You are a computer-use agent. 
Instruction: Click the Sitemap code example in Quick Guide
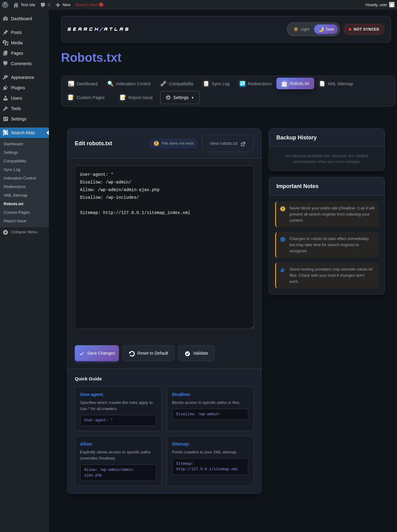pos(210,467)
